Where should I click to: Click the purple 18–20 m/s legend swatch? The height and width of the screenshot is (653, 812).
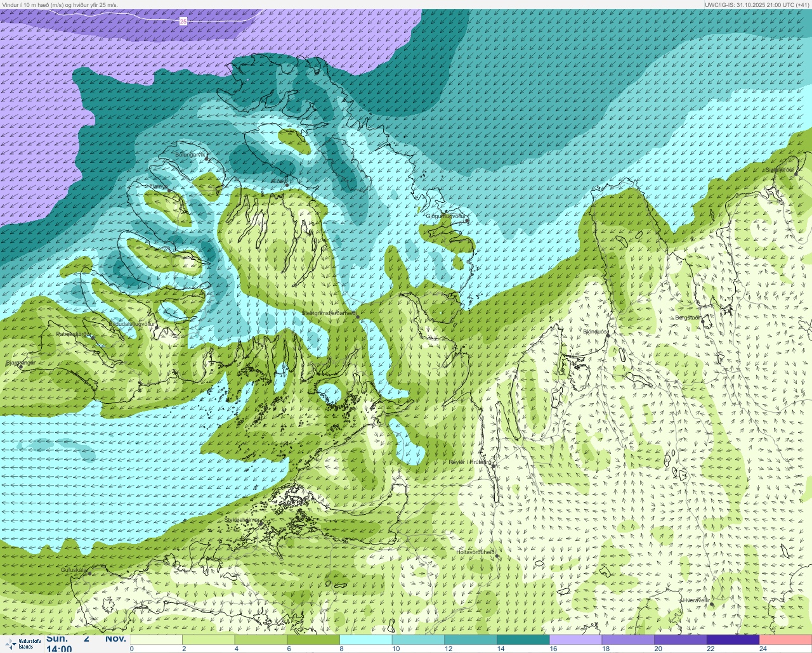point(628,640)
